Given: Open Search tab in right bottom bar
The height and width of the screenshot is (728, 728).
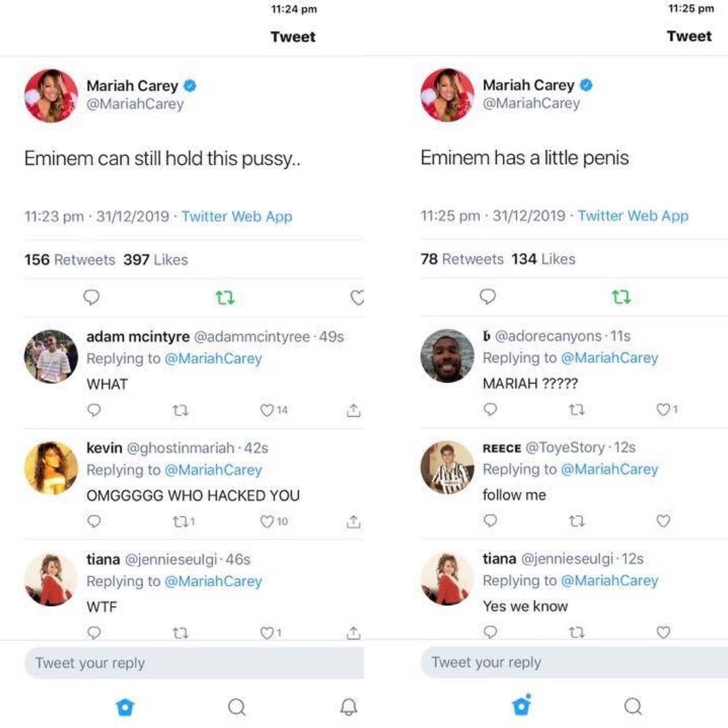Looking at the screenshot, I should tap(632, 706).
